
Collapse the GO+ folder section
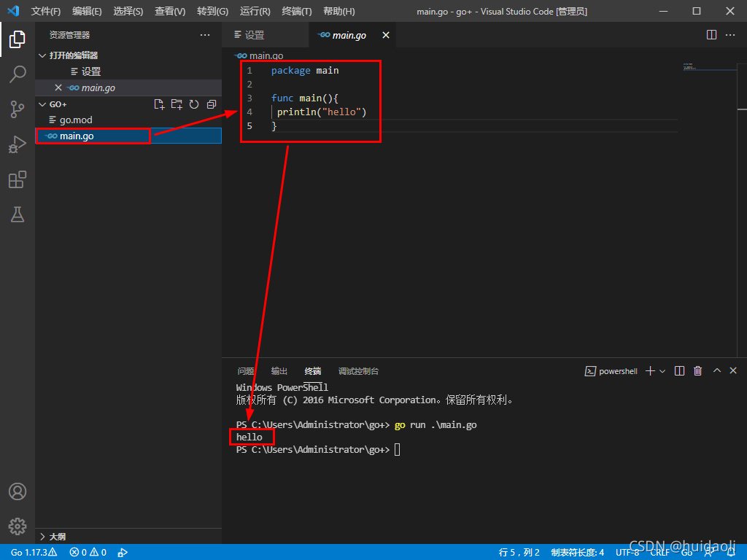(x=42, y=104)
